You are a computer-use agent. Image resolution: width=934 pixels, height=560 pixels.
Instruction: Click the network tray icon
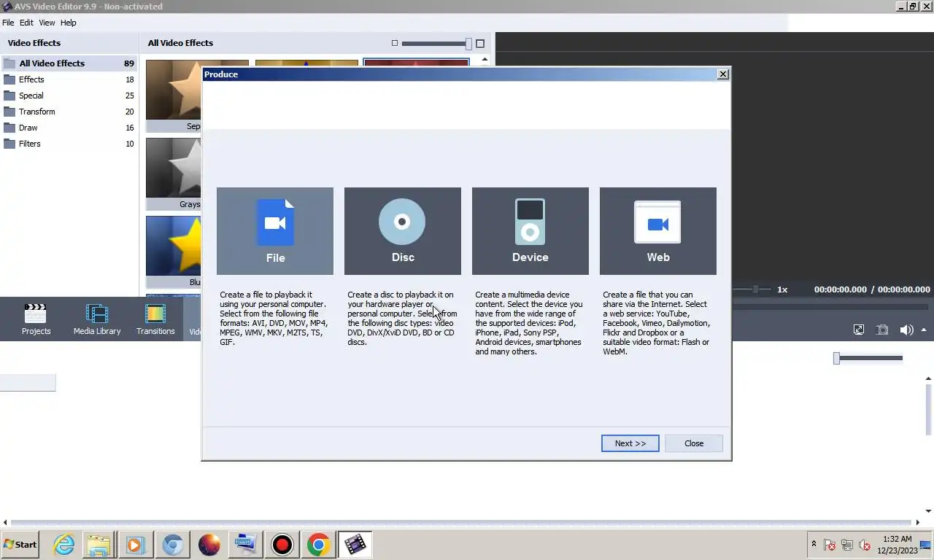(x=847, y=545)
